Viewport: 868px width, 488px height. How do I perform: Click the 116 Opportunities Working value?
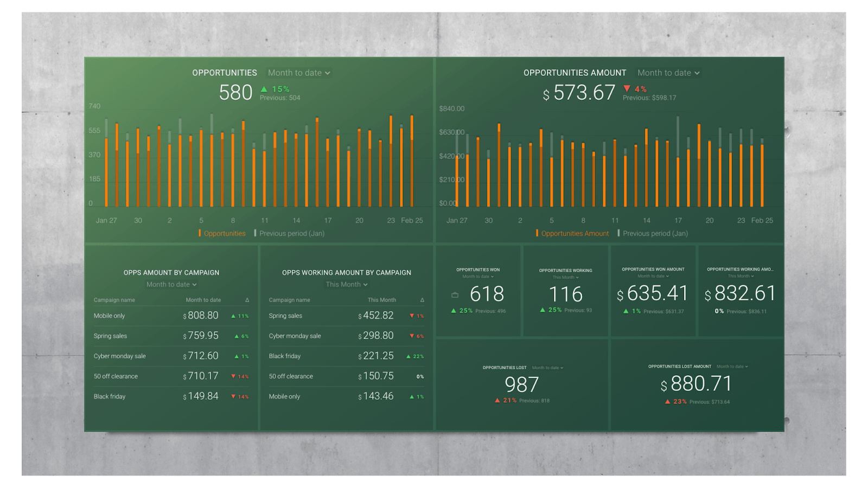[x=565, y=294]
